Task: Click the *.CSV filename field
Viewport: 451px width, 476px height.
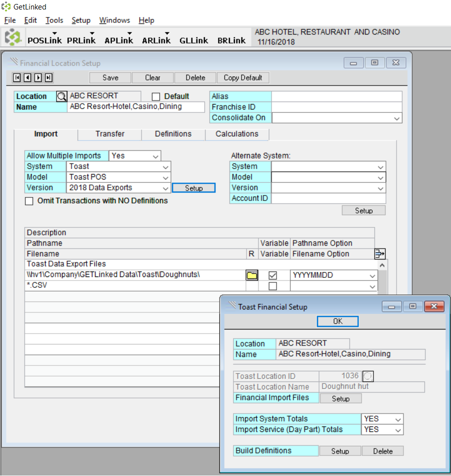Action: click(x=135, y=285)
